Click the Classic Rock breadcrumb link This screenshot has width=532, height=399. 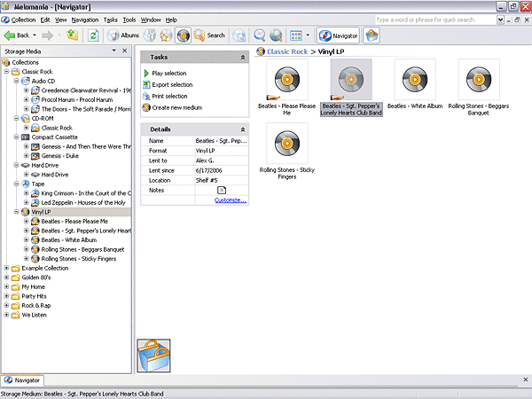point(287,51)
